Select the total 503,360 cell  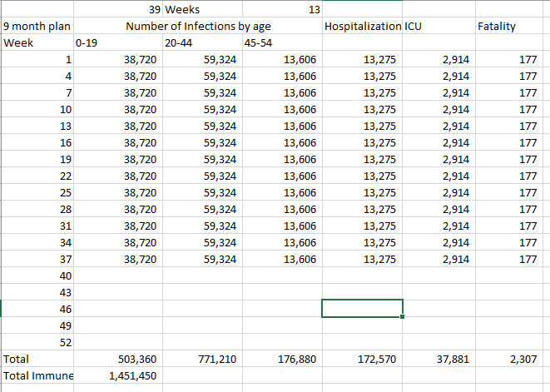131,360
